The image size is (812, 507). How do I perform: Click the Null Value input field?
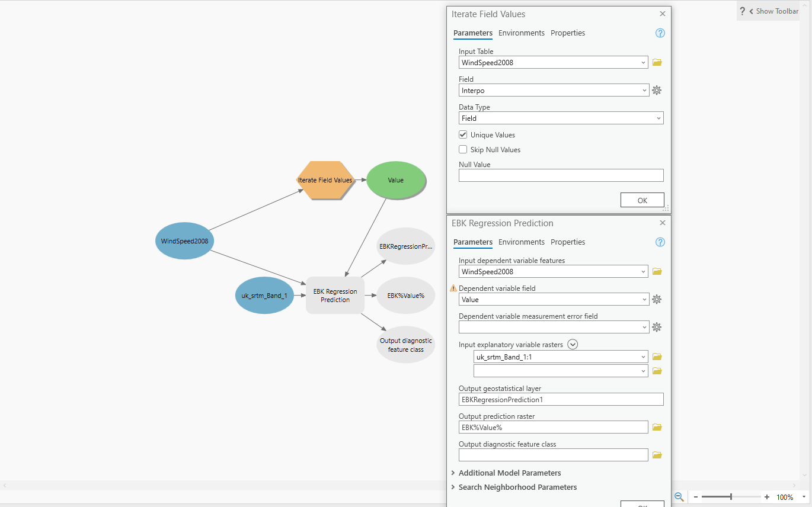(x=561, y=175)
